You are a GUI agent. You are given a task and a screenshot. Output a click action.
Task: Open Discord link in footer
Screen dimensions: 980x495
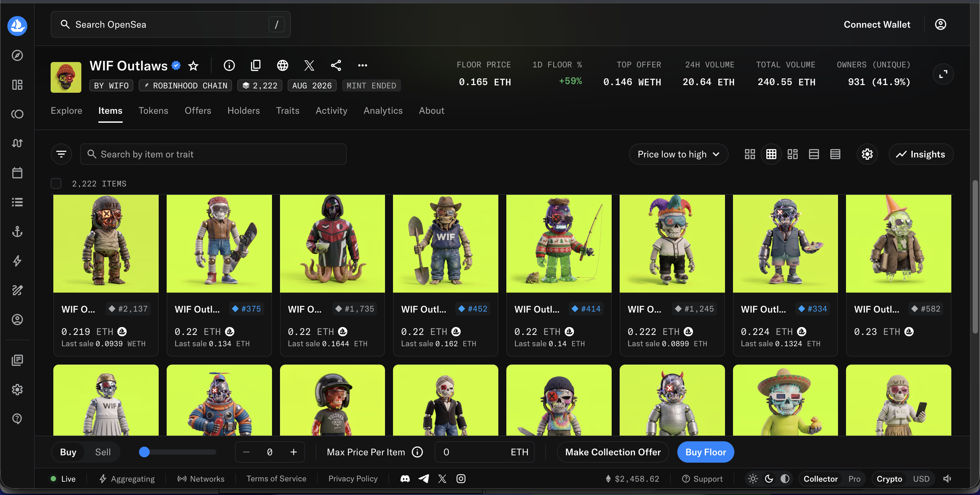pyautogui.click(x=405, y=479)
